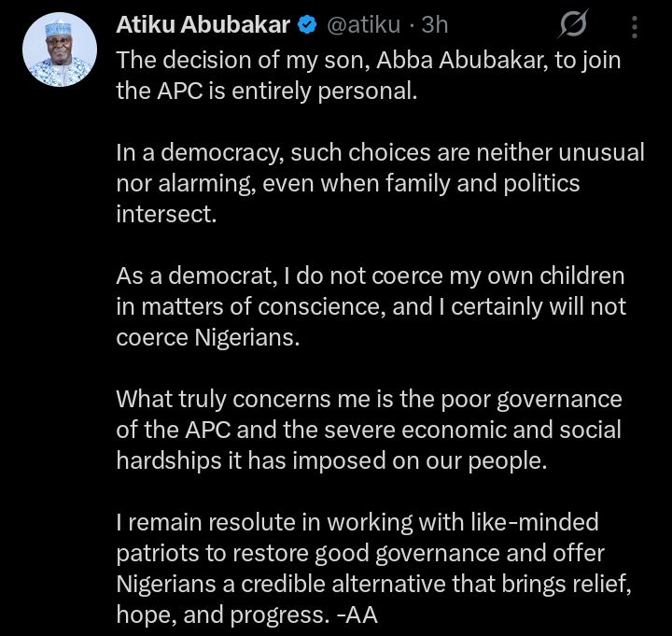This screenshot has width=672, height=636.
Task: Click the paragraph starting "What truly concerns me"
Action: click(x=369, y=430)
